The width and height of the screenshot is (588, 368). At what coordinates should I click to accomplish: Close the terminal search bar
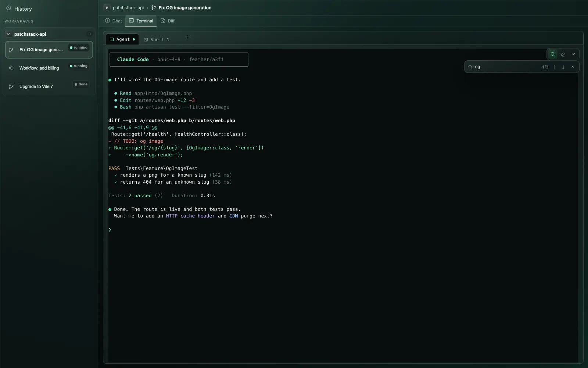pyautogui.click(x=573, y=67)
